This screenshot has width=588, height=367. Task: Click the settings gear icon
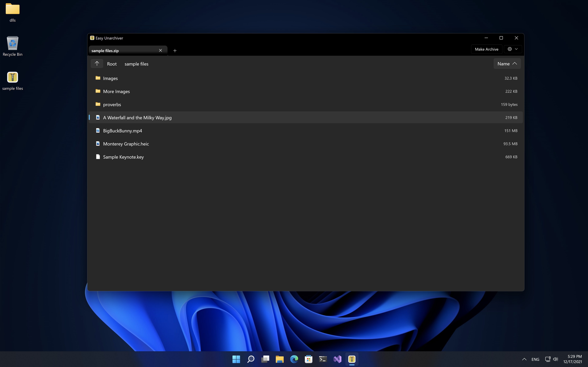510,49
